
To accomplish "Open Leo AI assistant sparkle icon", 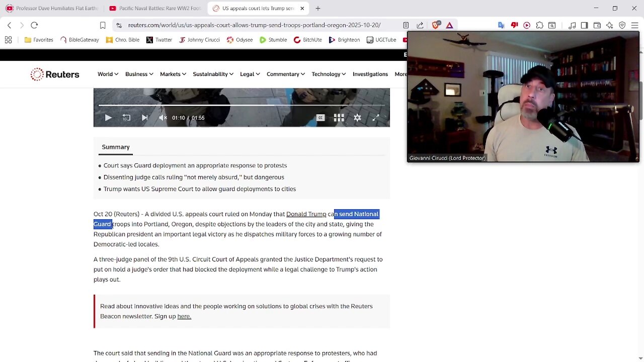I will [x=609, y=25].
